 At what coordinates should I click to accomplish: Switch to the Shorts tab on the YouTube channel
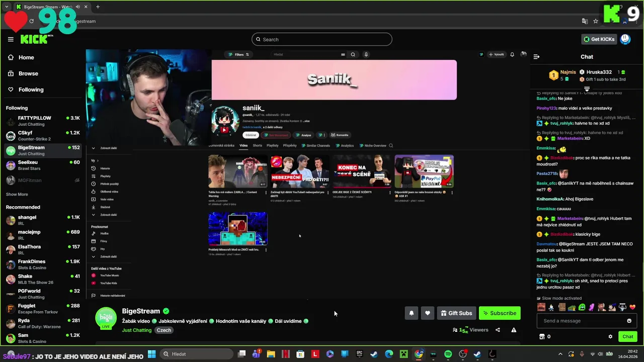pos(258,146)
